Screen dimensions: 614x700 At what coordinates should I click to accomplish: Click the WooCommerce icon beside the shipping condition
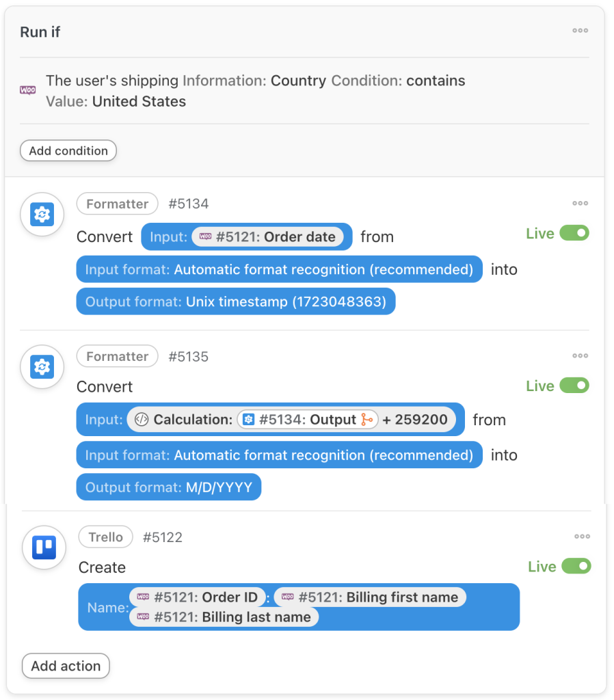pyautogui.click(x=27, y=90)
